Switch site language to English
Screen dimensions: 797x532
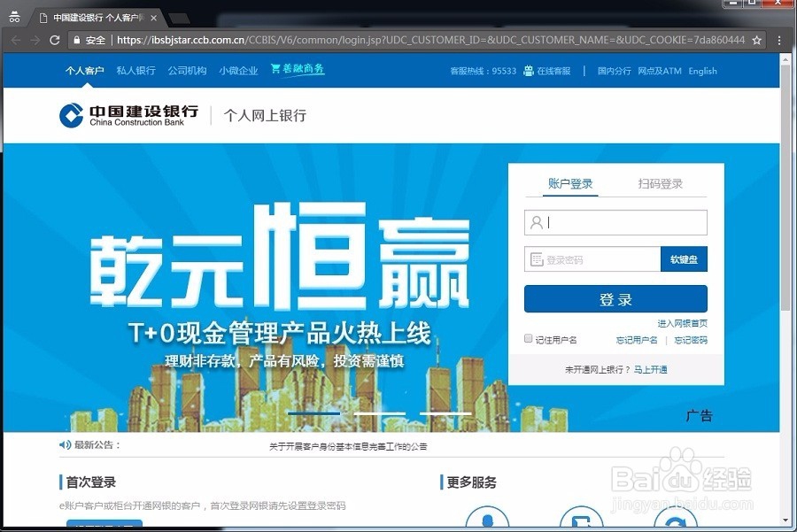[x=702, y=71]
